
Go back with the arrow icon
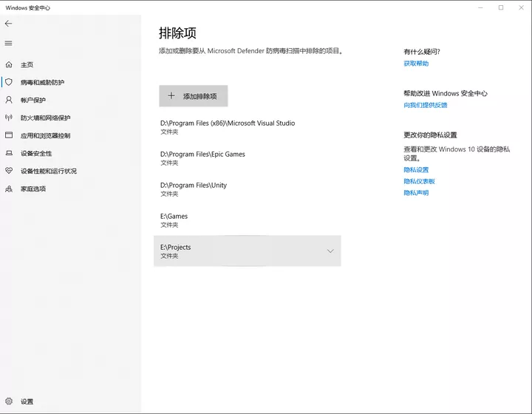pos(8,24)
